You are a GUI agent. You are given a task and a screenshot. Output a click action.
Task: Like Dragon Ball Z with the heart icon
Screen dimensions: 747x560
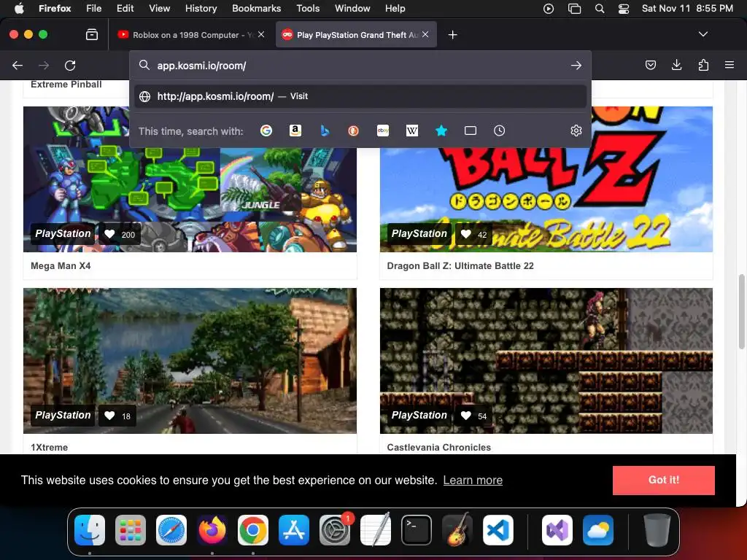coord(466,234)
